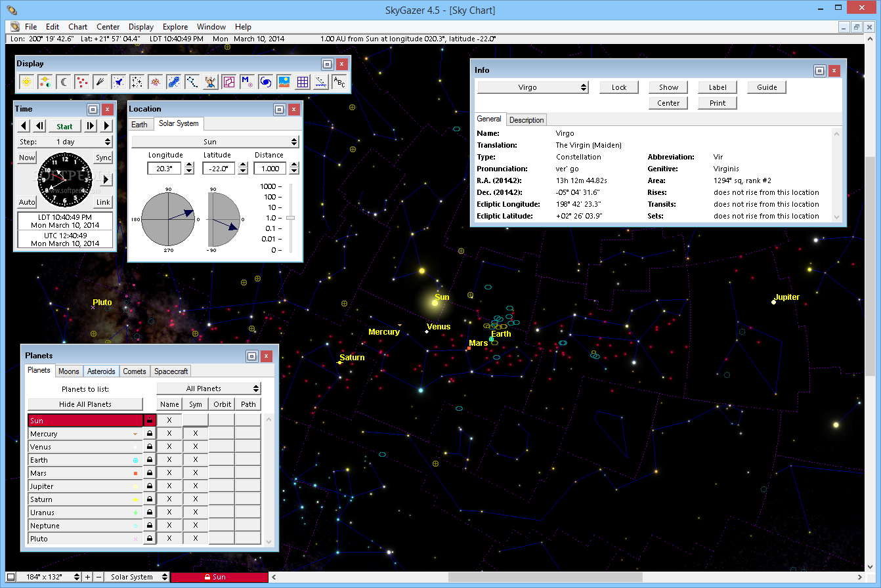Enable Orbit checkbox for Uranus

(x=222, y=513)
